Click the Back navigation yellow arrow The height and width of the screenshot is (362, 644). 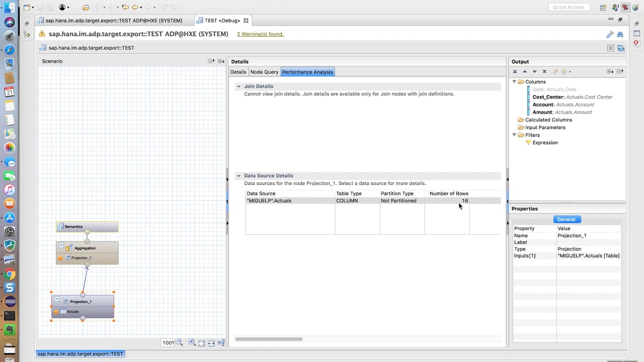(x=135, y=8)
